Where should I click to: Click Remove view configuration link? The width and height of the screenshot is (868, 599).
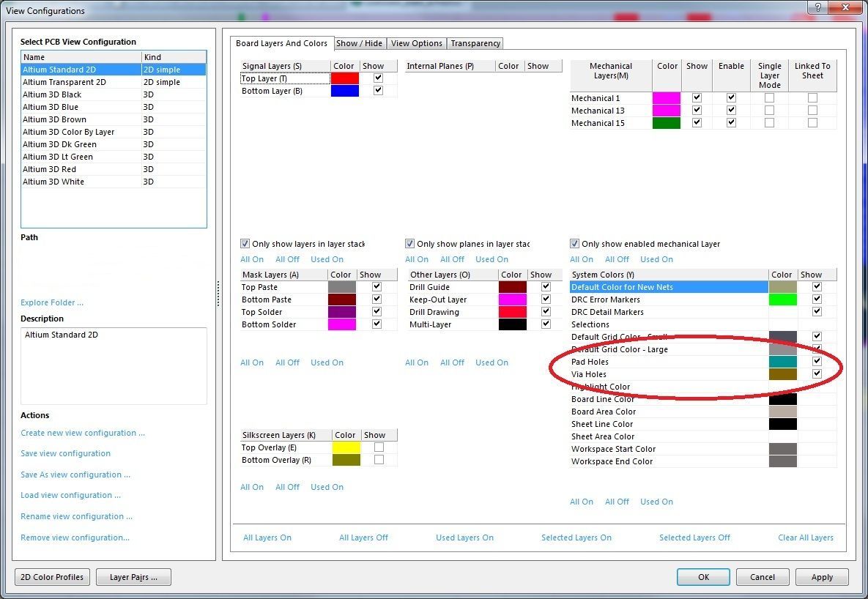[x=75, y=537]
